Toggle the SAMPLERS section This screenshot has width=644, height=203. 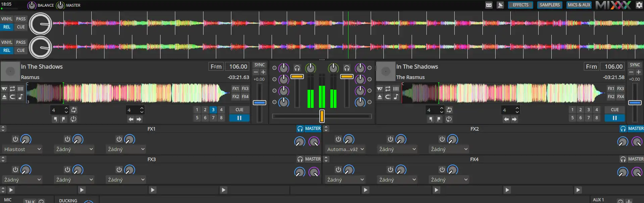click(550, 5)
